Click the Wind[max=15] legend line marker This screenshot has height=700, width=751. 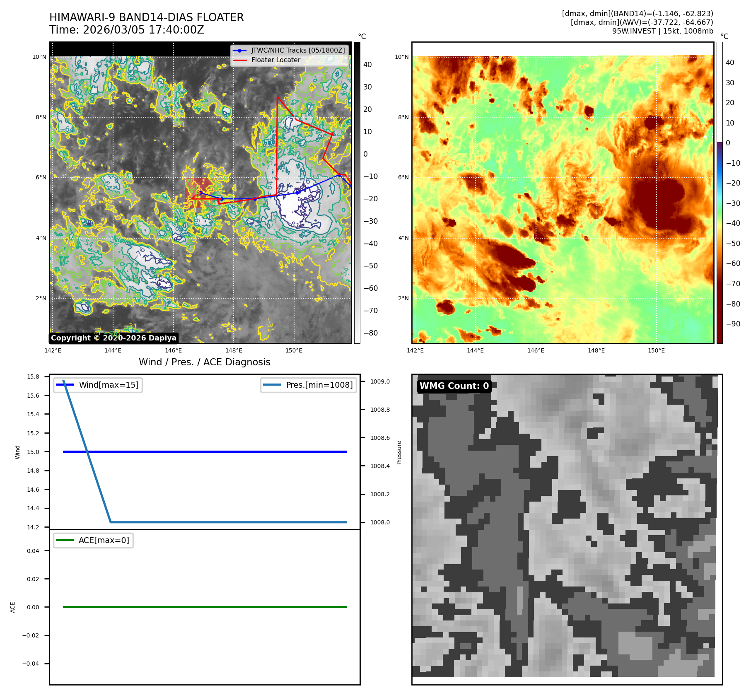(x=65, y=385)
